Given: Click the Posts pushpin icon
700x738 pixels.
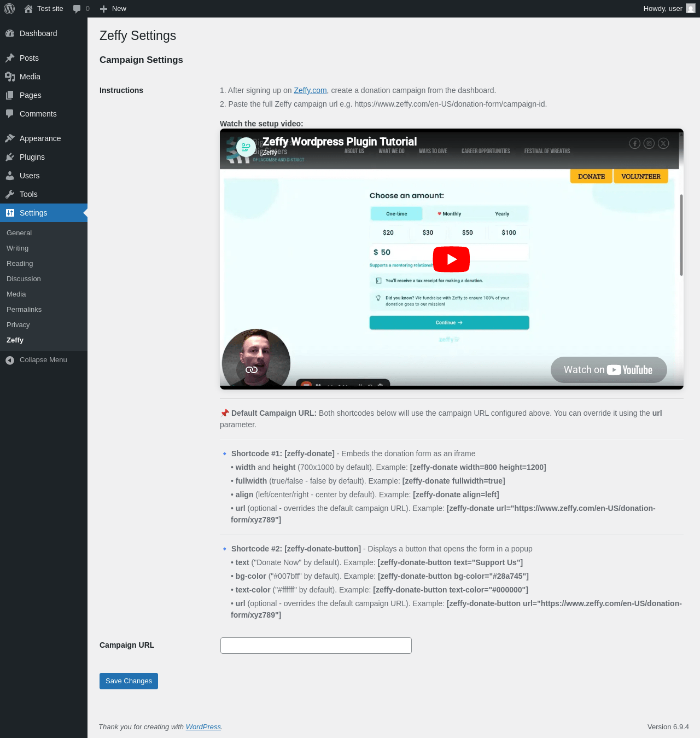Looking at the screenshot, I should click(x=10, y=58).
